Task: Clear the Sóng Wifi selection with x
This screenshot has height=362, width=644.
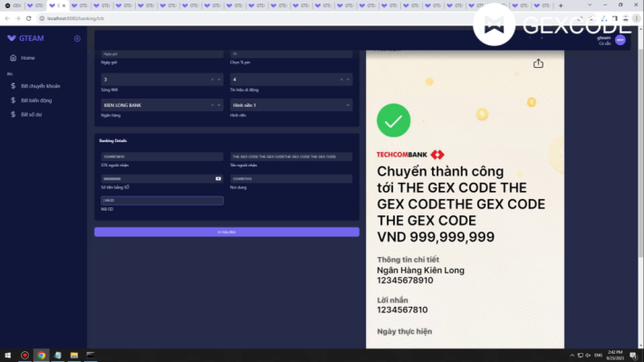Action: [x=212, y=80]
